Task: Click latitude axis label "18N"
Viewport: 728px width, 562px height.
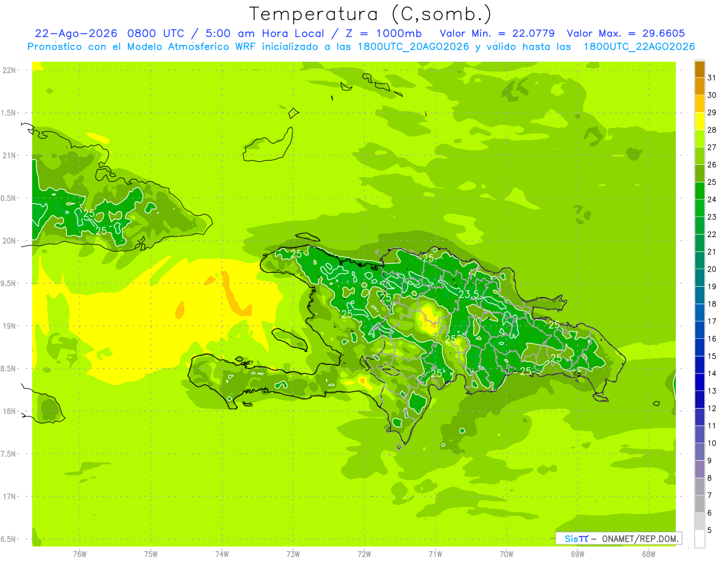Action: pos(10,412)
